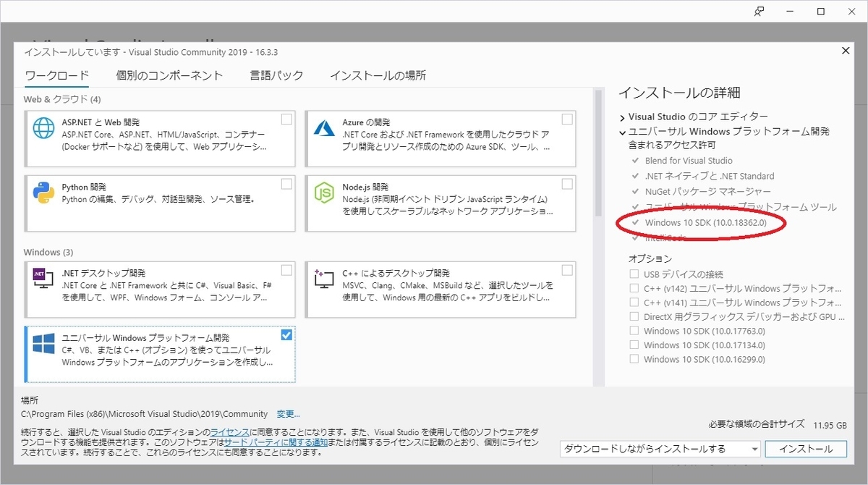This screenshot has height=485, width=868.
Task: Enable Windows 10 SDK (10.0.17134.0) option
Action: (x=634, y=345)
